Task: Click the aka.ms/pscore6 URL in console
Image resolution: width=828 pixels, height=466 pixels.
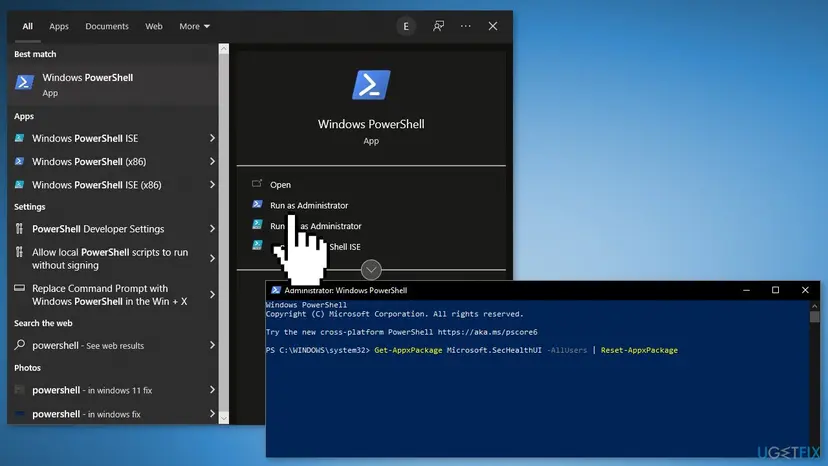Action: pyautogui.click(x=487, y=332)
